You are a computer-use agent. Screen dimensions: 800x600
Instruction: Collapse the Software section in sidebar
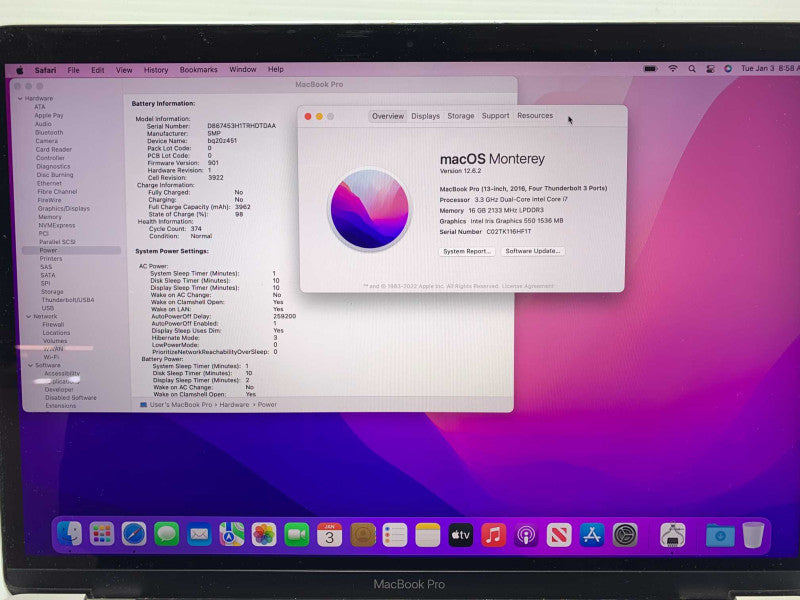pyautogui.click(x=30, y=365)
